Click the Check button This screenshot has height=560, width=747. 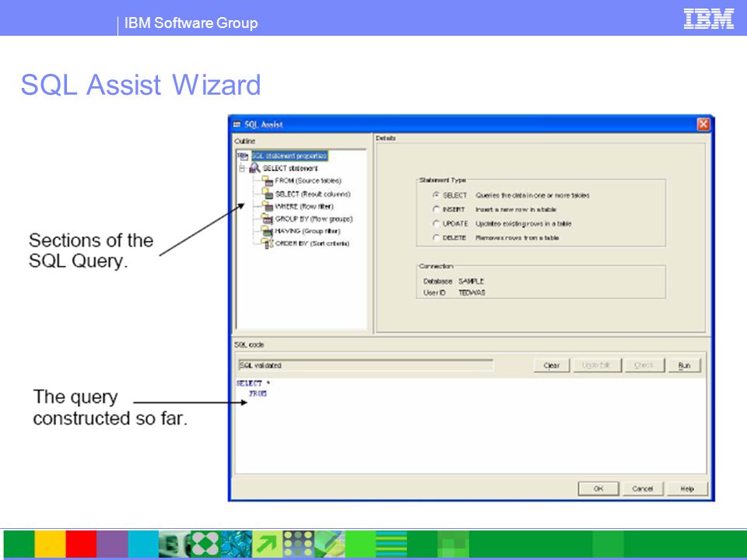(644, 366)
